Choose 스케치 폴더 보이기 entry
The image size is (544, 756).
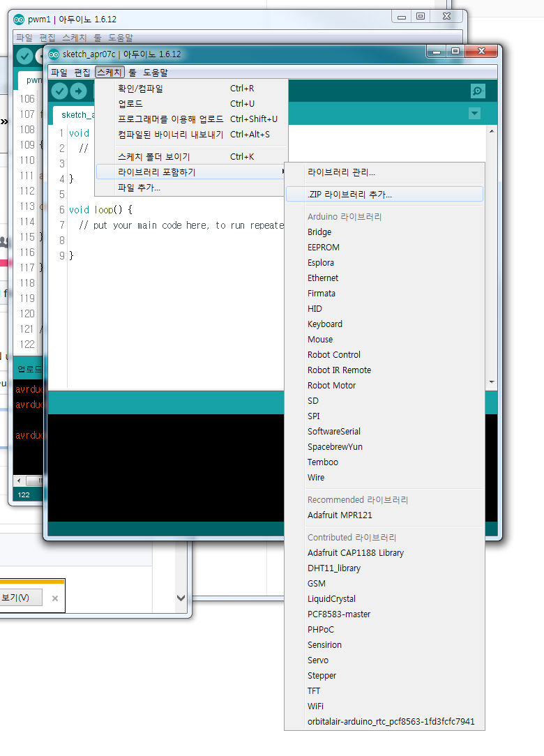[x=192, y=157]
